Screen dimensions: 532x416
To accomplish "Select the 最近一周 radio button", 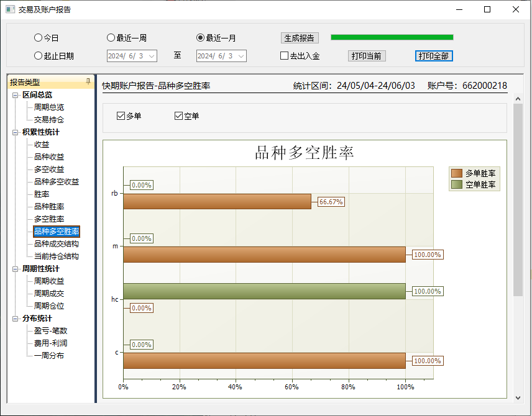I will (x=111, y=38).
